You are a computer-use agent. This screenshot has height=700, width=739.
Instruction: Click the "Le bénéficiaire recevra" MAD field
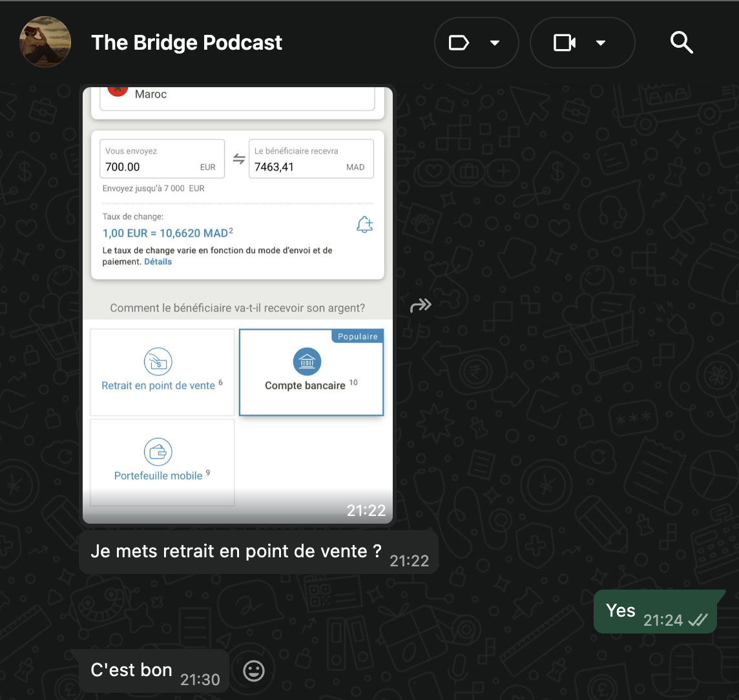311,159
